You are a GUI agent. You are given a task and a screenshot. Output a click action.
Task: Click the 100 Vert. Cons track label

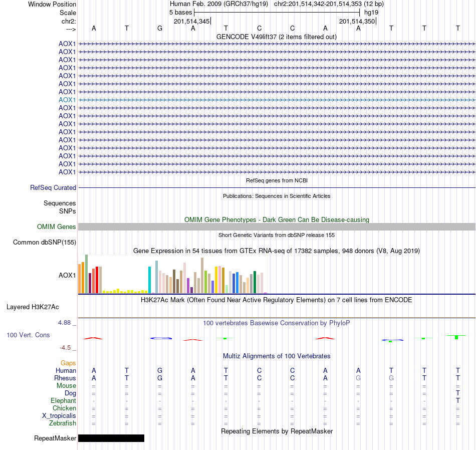[28, 335]
